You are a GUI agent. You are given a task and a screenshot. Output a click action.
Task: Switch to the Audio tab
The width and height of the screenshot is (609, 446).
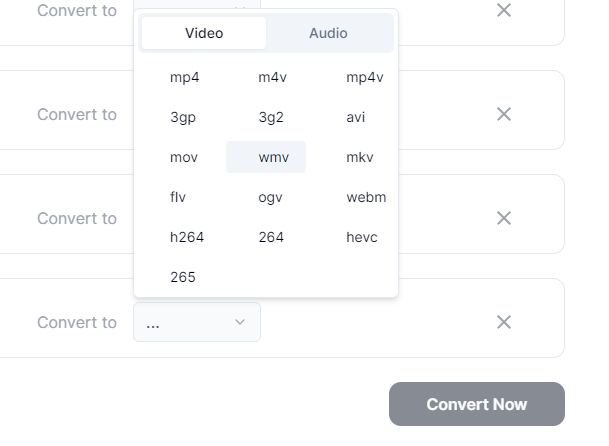coord(328,33)
